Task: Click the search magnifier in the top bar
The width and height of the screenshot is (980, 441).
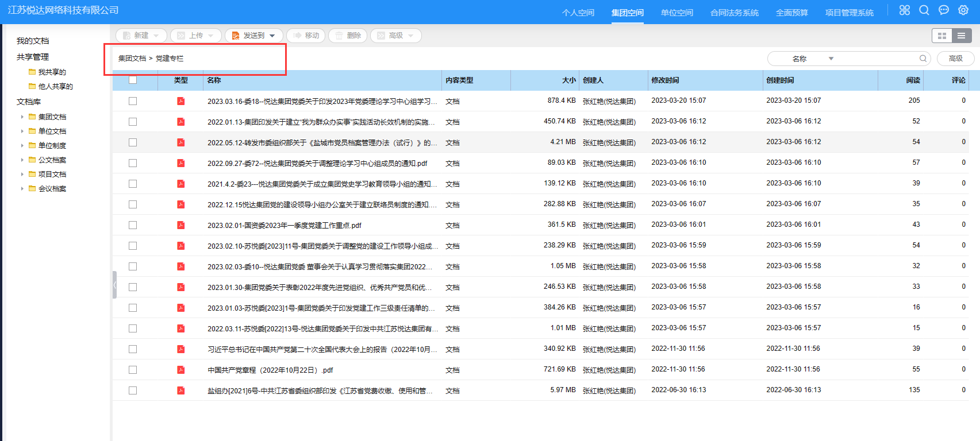Action: tap(924, 10)
